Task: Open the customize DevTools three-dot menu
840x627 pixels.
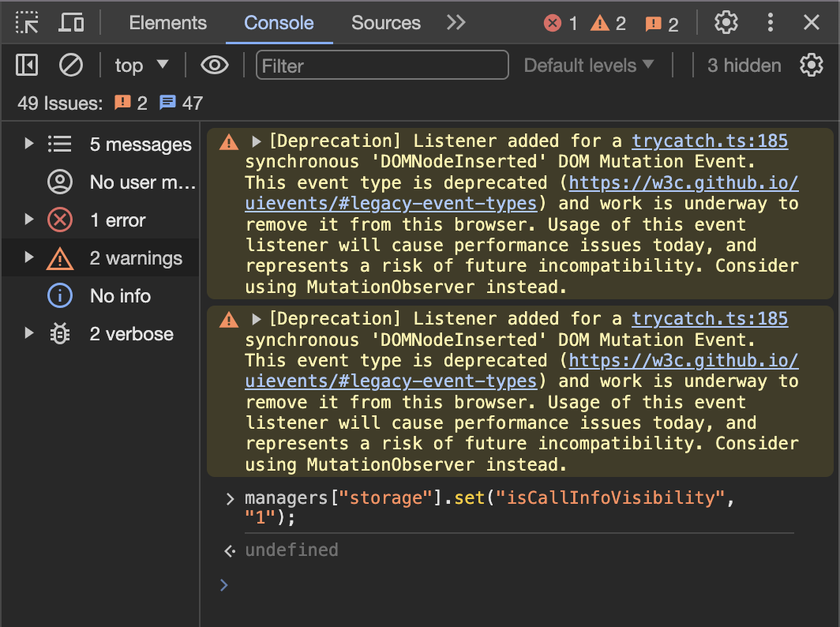Action: [x=770, y=23]
